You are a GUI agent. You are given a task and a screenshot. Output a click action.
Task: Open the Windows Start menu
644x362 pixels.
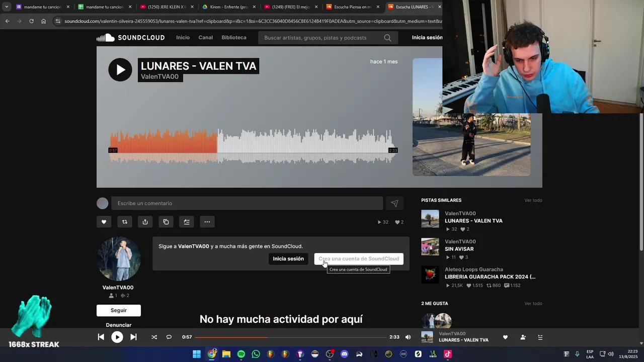[197, 354]
